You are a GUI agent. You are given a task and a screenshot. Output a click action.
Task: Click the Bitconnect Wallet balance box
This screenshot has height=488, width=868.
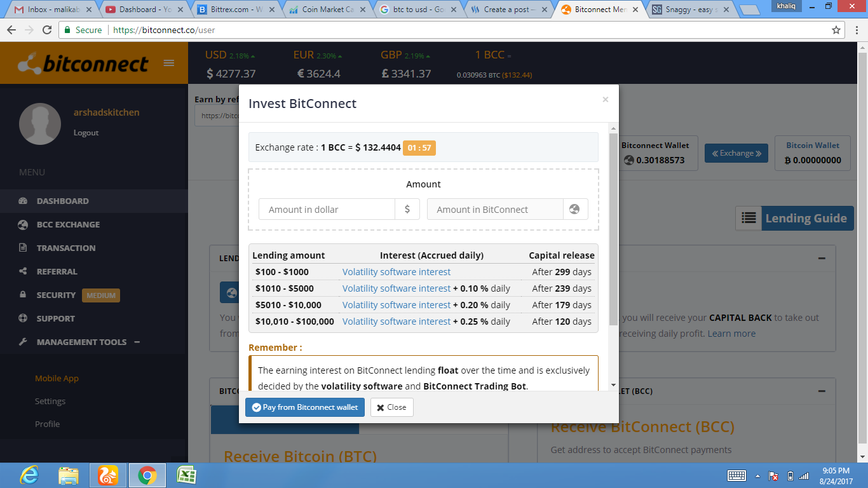655,153
